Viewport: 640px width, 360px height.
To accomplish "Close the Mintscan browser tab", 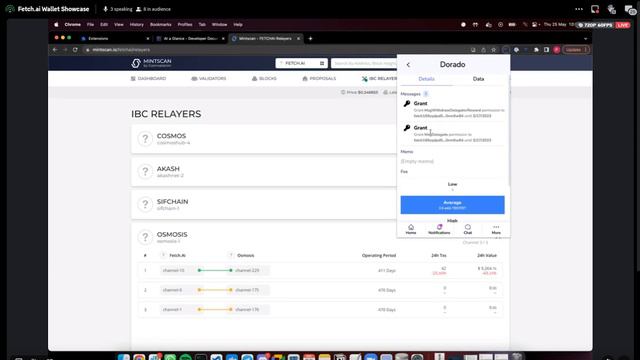I will tap(298, 38).
